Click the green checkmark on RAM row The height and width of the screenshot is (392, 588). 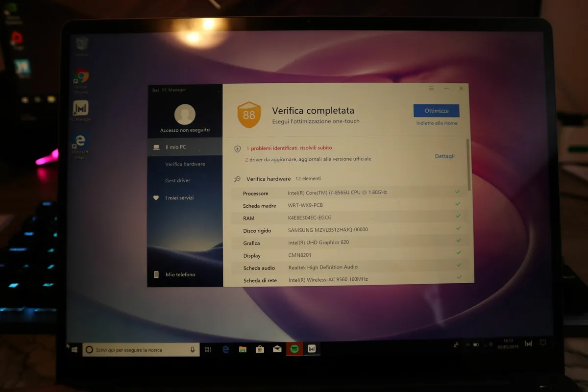458,216
